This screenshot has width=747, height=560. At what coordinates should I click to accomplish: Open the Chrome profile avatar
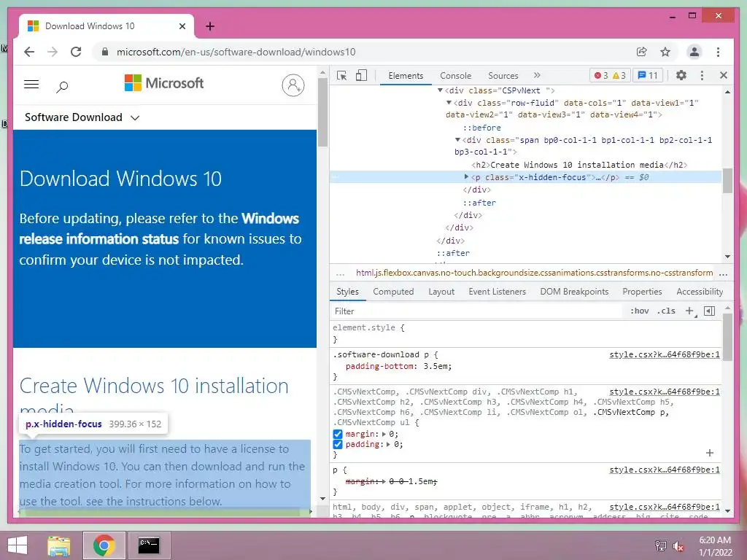694,52
